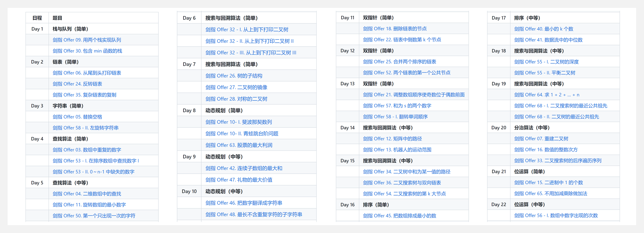Click 剑指 Offer 32 - II. 从上到下打印二叉树 II
644x233 pixels.
(x=249, y=41)
